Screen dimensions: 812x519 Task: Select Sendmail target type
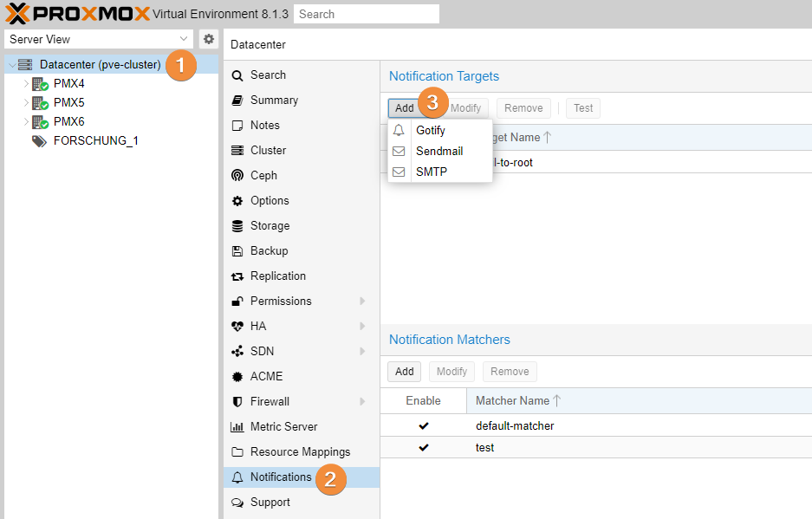point(438,152)
